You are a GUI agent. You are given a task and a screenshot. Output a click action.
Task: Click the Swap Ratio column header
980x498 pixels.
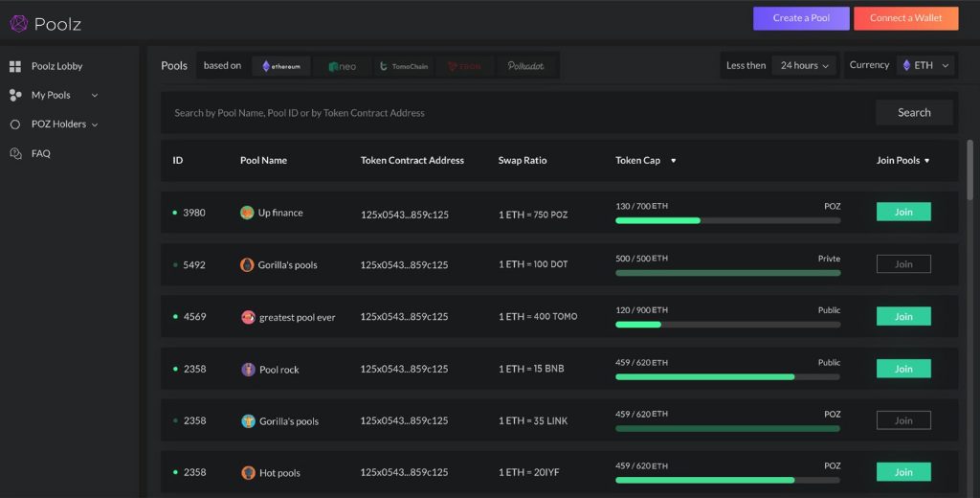(523, 161)
